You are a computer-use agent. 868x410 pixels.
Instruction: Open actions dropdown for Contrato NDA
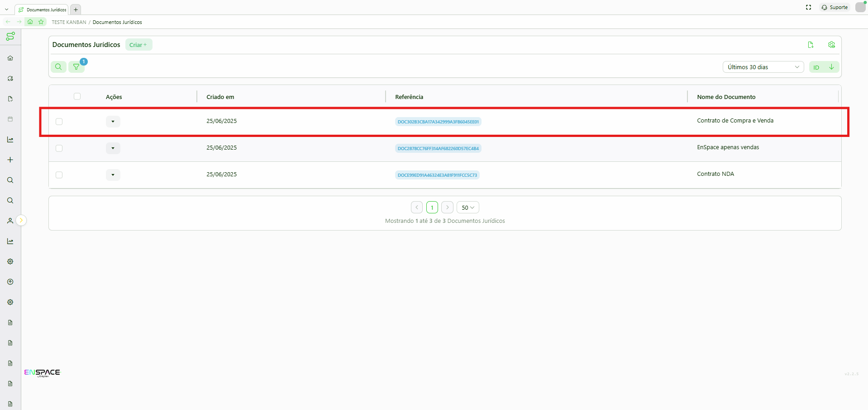(113, 175)
